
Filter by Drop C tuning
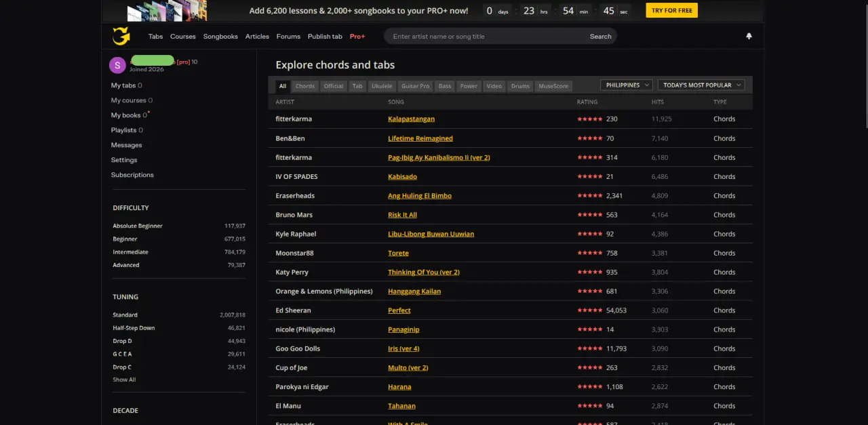tap(122, 367)
